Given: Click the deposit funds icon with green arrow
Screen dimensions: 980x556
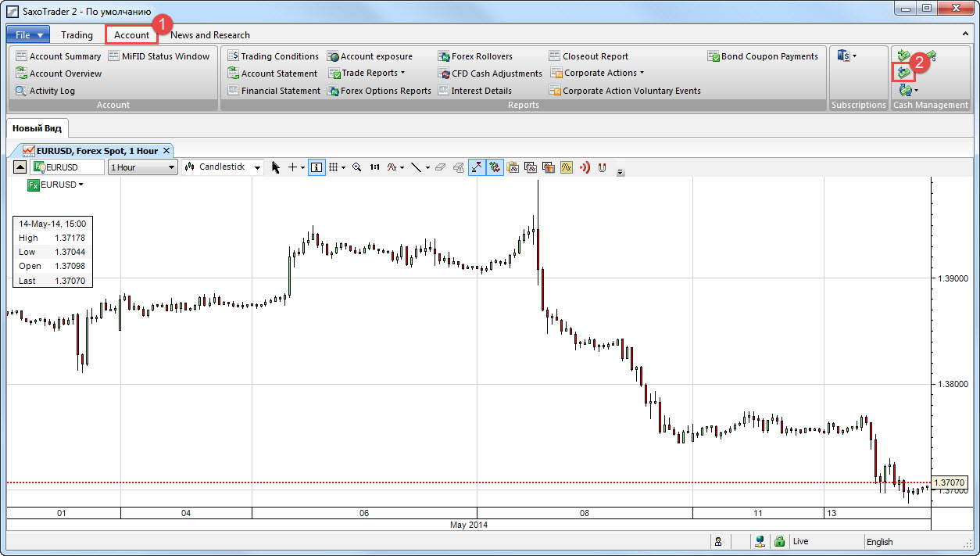Looking at the screenshot, I should (904, 56).
